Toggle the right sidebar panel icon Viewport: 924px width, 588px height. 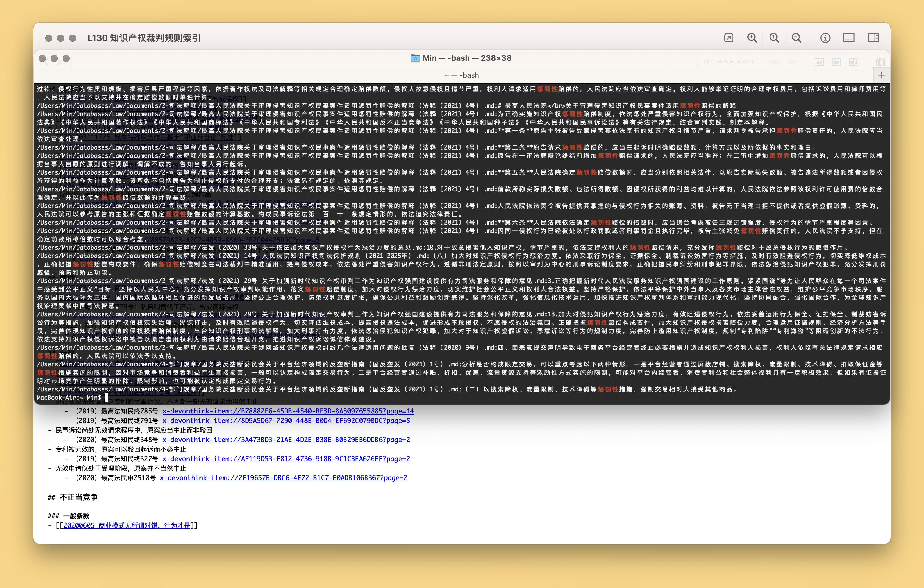click(873, 38)
